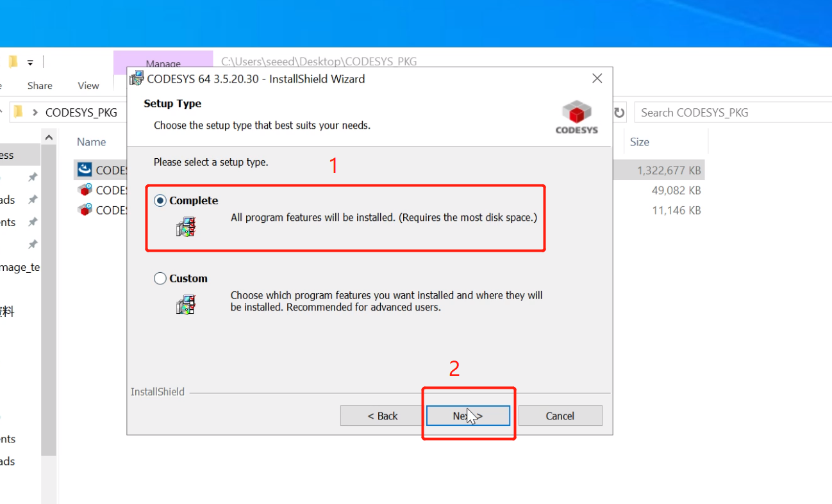Click the package icon of the 11,146 KB file

tap(85, 209)
